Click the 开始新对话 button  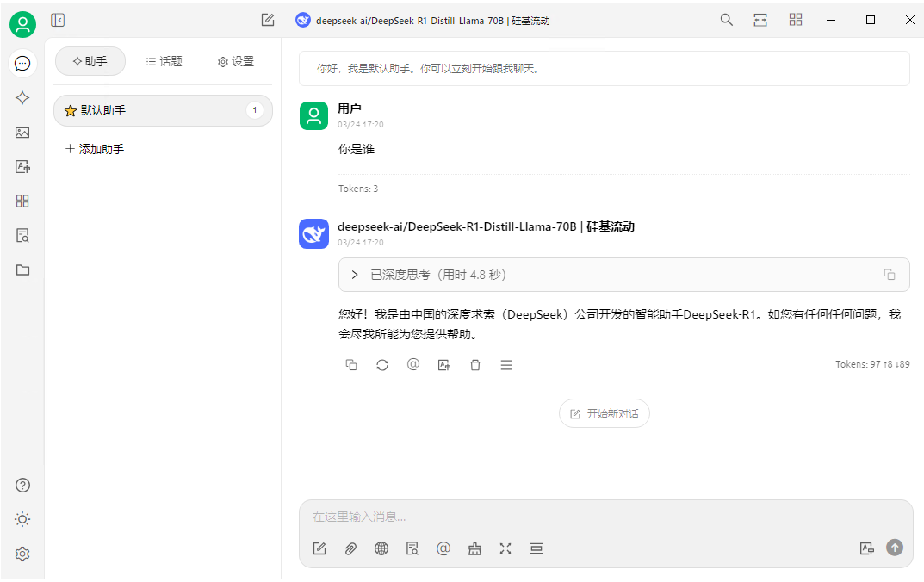604,413
